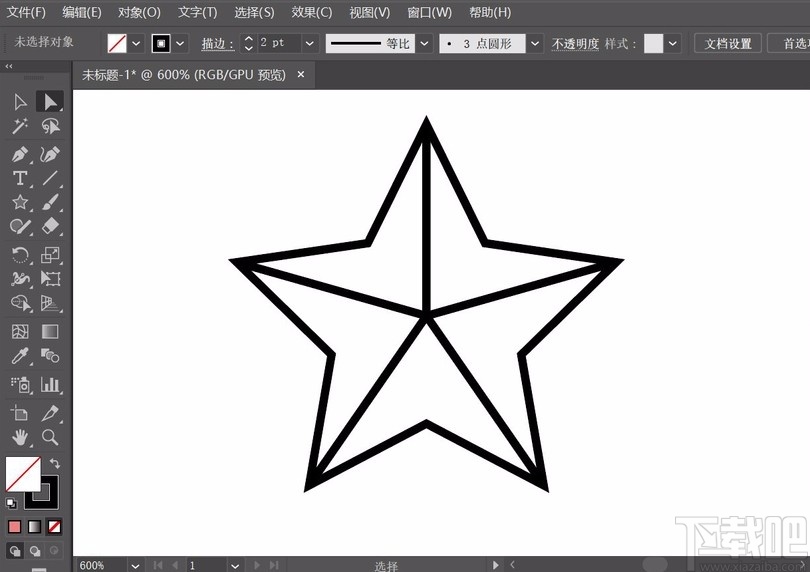Select the Curvature tool

pyautogui.click(x=50, y=154)
